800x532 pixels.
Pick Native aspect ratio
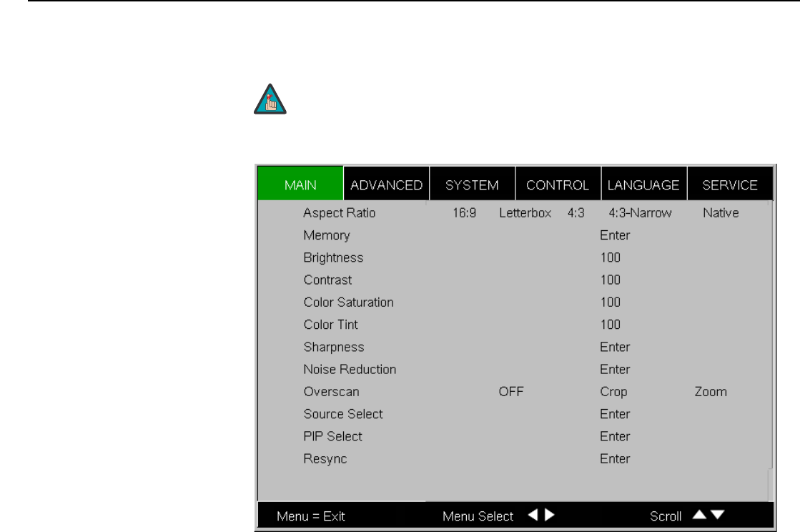click(x=721, y=212)
